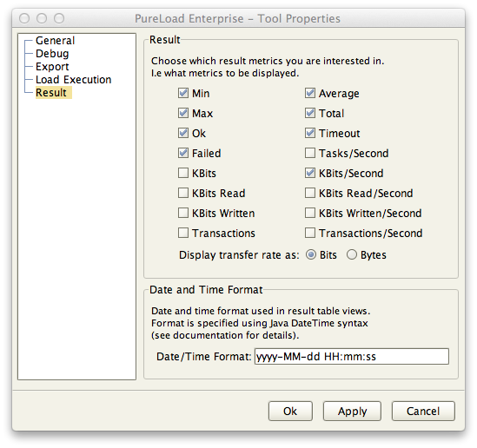Open the Export properties section

(x=52, y=67)
